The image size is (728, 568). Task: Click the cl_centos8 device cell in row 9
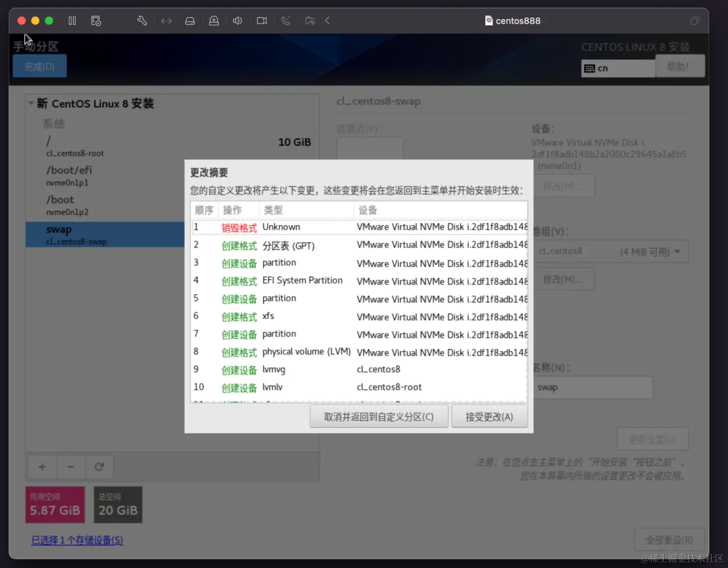379,370
